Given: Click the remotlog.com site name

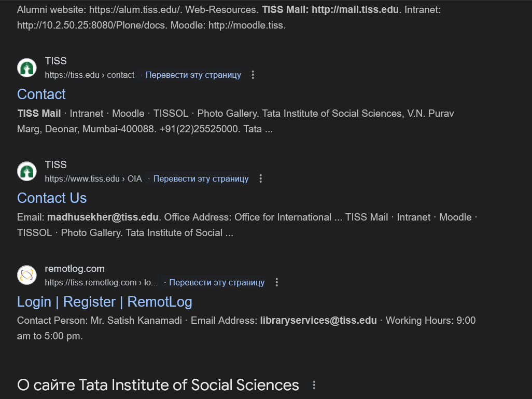Looking at the screenshot, I should (75, 268).
